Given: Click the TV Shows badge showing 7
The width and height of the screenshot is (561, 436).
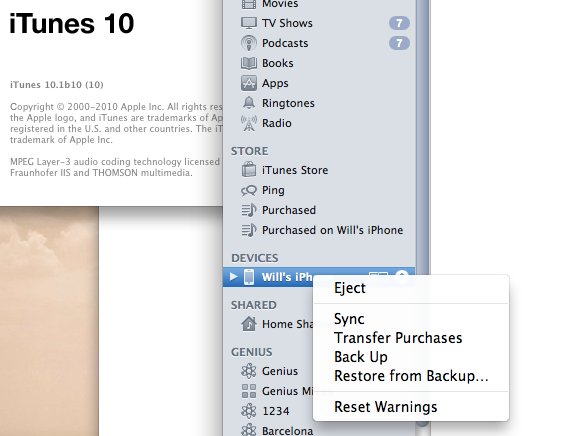Looking at the screenshot, I should 399,23.
